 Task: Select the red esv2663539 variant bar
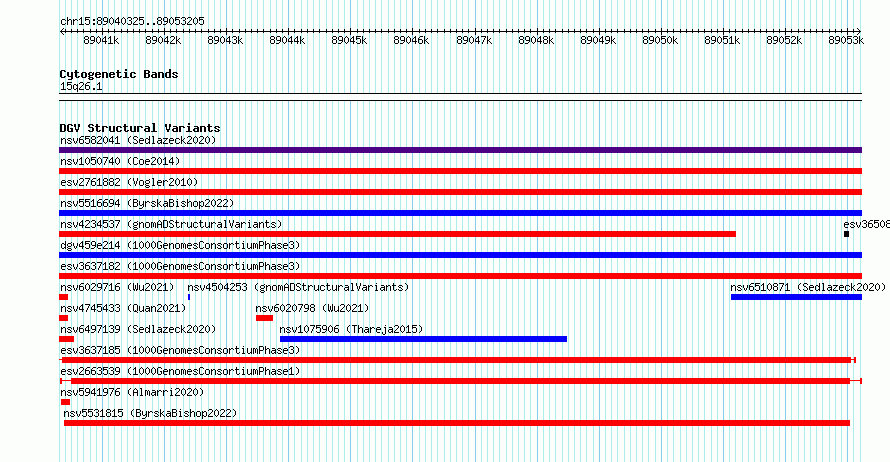[x=460, y=381]
